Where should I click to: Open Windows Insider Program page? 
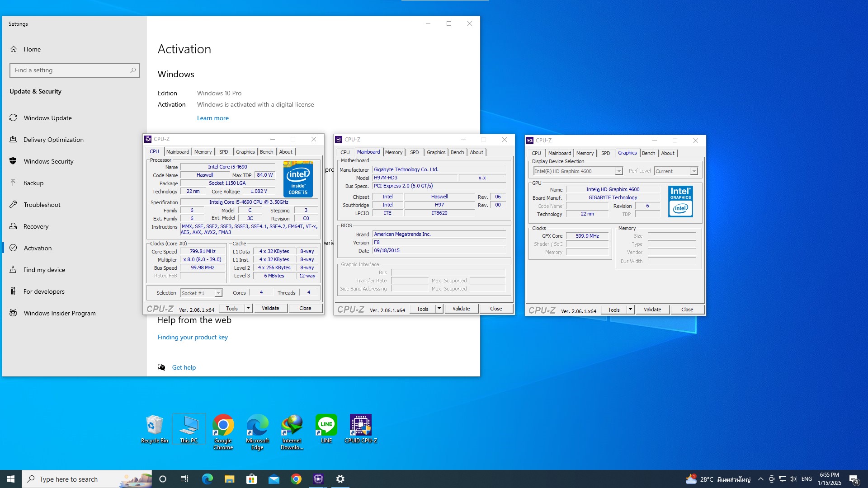click(60, 313)
